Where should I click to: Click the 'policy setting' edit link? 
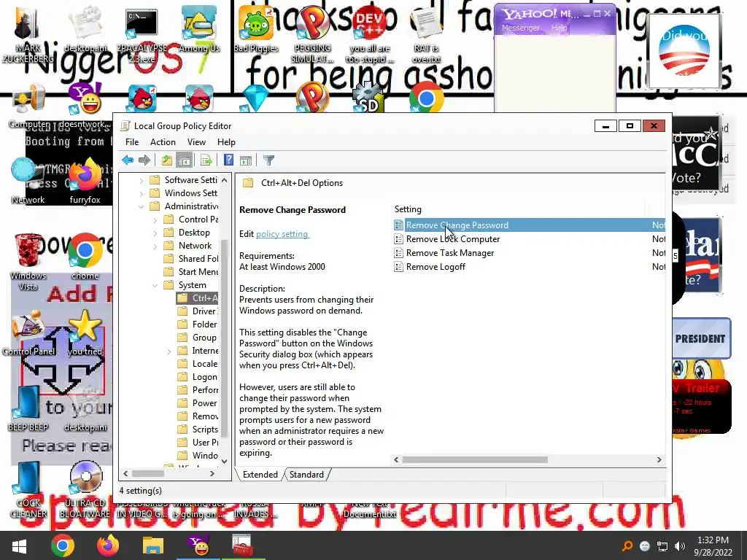282,234
